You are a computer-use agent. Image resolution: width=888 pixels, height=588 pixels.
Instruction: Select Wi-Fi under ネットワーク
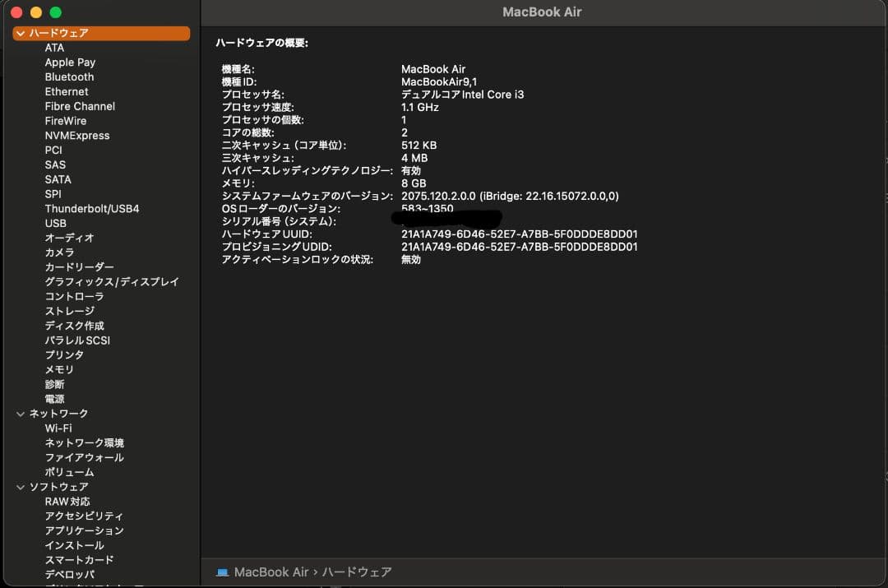[x=54, y=428]
